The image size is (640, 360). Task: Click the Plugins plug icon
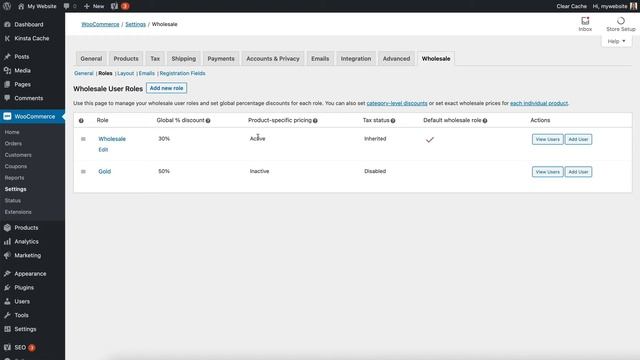click(7, 288)
